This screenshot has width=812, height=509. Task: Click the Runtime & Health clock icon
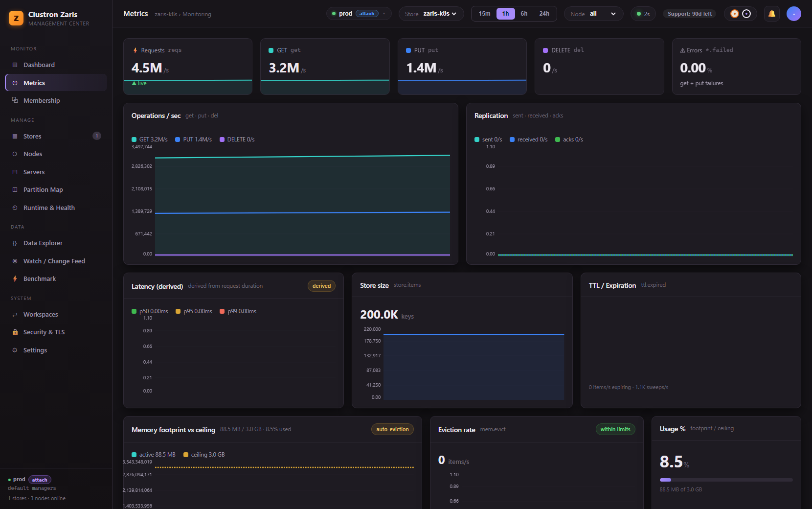click(x=15, y=208)
